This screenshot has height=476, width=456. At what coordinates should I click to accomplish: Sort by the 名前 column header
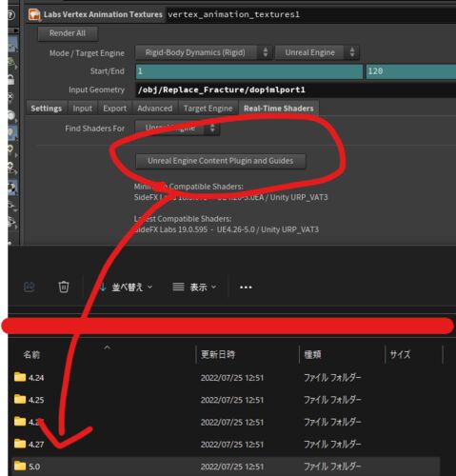pos(31,354)
